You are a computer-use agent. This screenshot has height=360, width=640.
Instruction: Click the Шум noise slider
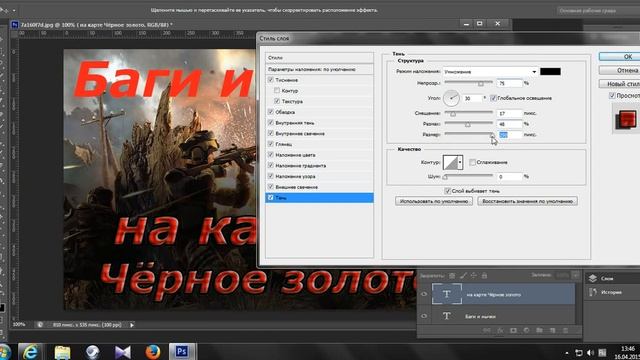(469, 176)
